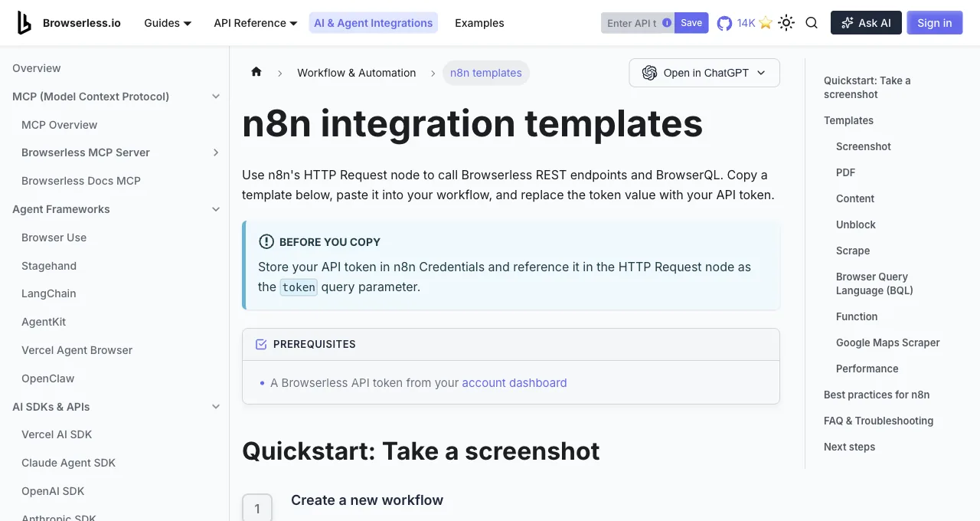Jump to Next steps section
Image resolution: width=980 pixels, height=521 pixels.
click(x=849, y=447)
